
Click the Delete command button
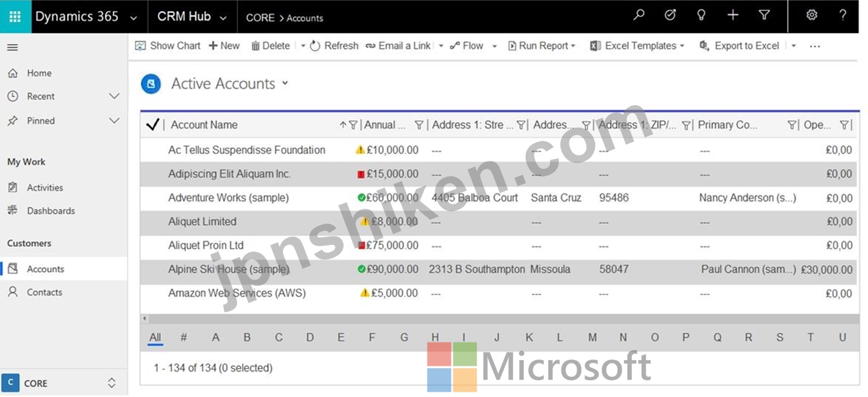click(x=270, y=46)
